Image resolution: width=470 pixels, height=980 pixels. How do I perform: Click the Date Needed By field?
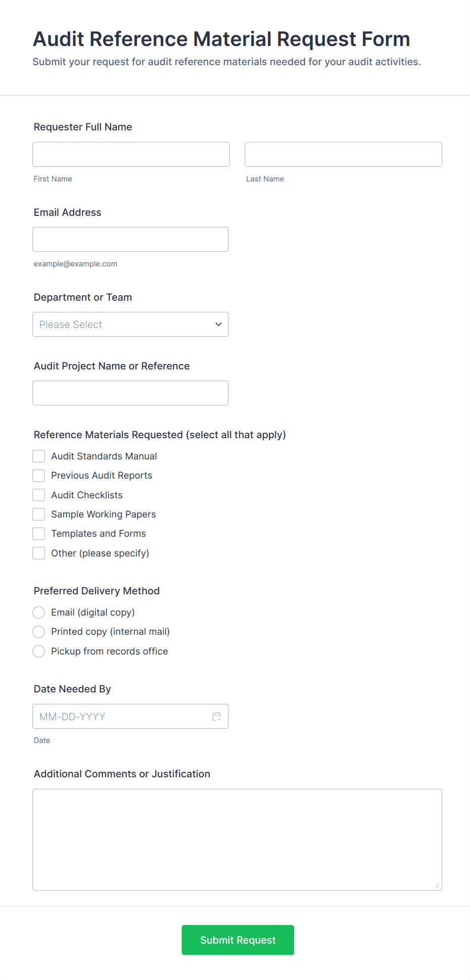tap(121, 716)
